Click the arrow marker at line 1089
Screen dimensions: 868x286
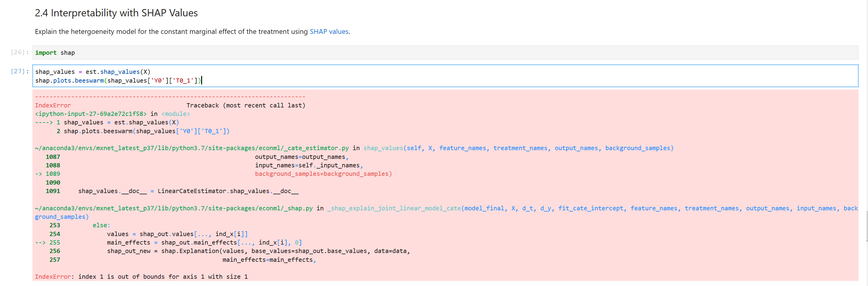coord(40,174)
